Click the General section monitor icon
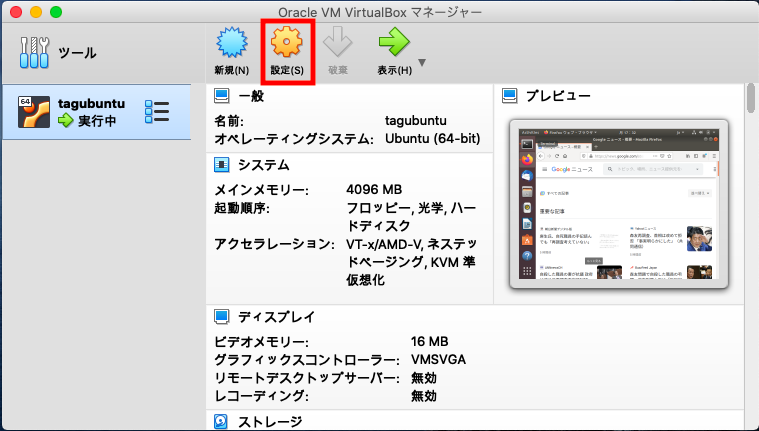Viewport: 759px width, 431px height. point(222,95)
